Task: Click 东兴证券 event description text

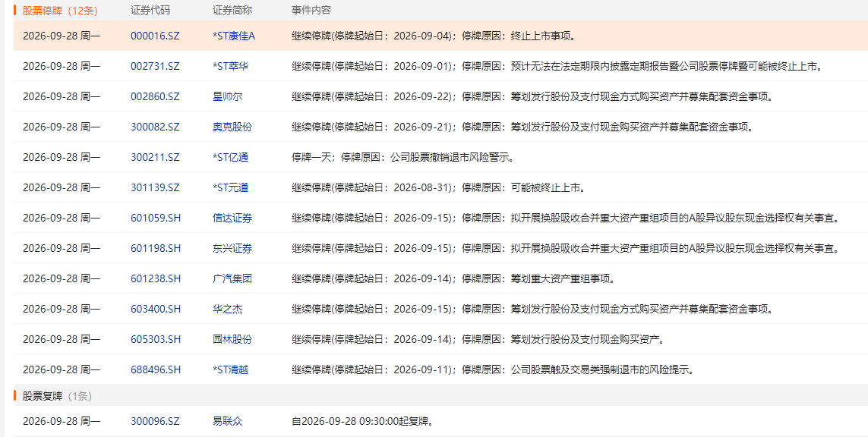Action: click(566, 248)
